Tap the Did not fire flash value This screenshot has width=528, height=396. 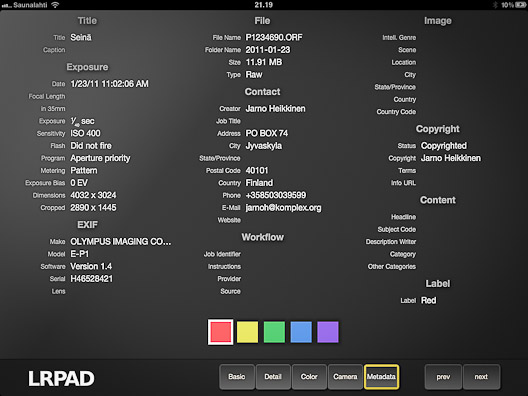coord(91,146)
